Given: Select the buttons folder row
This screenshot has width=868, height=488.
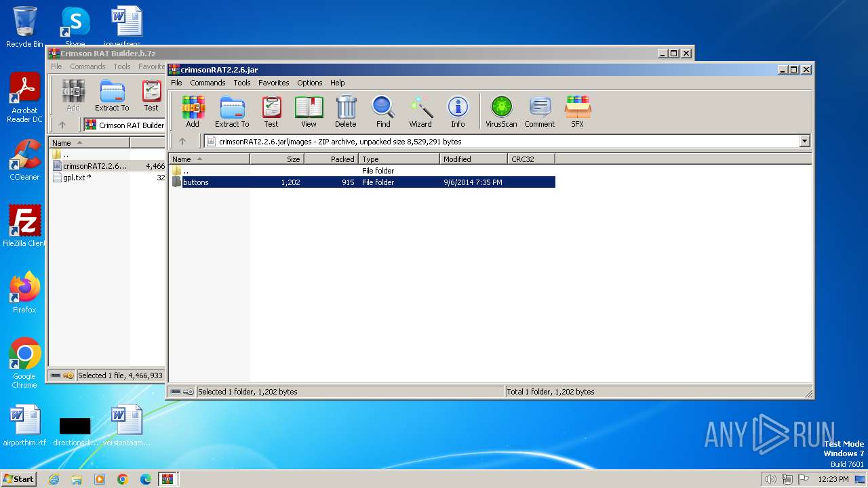Looking at the screenshot, I should pyautogui.click(x=363, y=182).
